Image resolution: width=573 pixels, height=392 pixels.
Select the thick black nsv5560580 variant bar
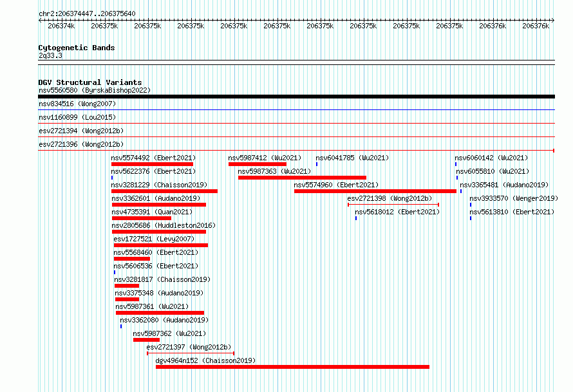tap(296, 97)
